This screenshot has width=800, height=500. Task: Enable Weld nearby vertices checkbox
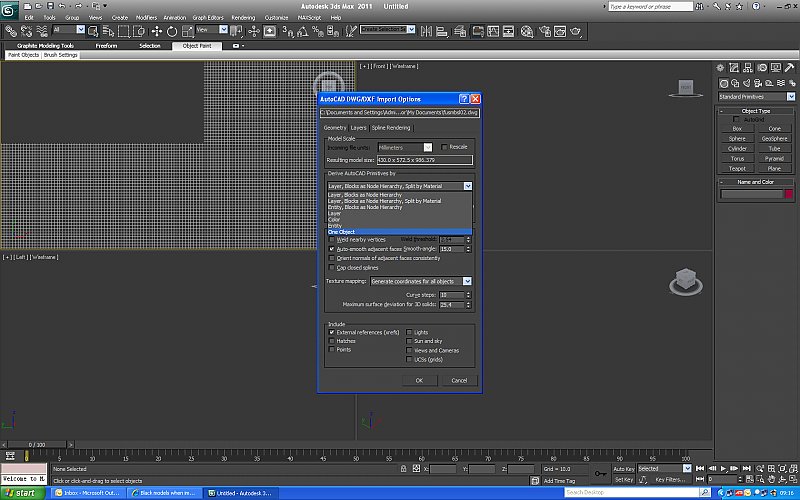coord(332,239)
